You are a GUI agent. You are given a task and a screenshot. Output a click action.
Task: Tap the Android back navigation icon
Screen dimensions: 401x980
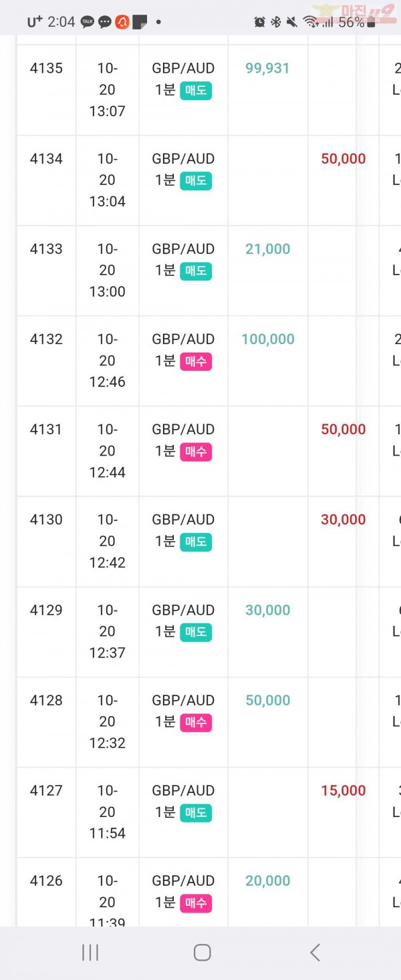tap(315, 952)
